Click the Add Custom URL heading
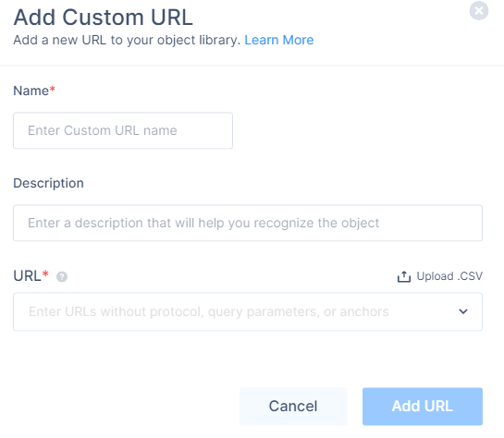This screenshot has width=504, height=438. pos(103,17)
